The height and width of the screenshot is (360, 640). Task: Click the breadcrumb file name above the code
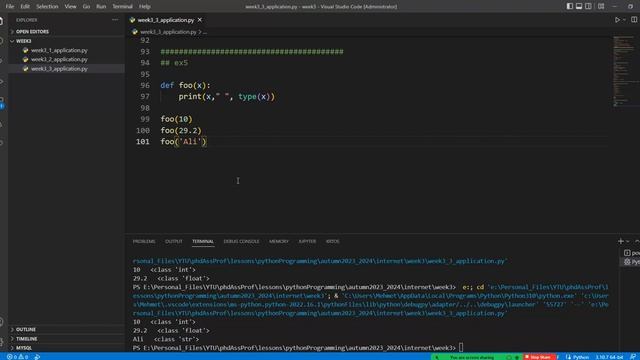click(168, 32)
